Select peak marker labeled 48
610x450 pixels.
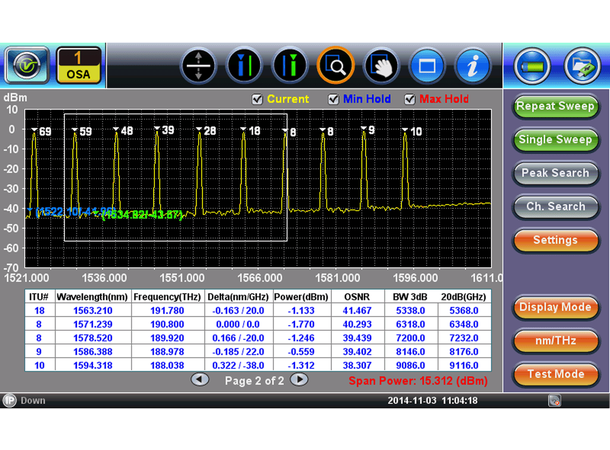coord(123,131)
